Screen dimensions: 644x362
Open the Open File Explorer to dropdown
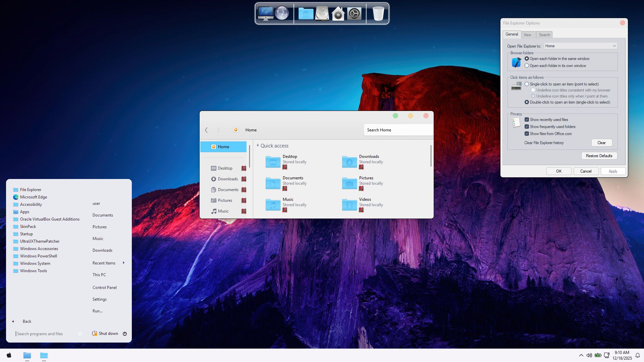(x=580, y=46)
